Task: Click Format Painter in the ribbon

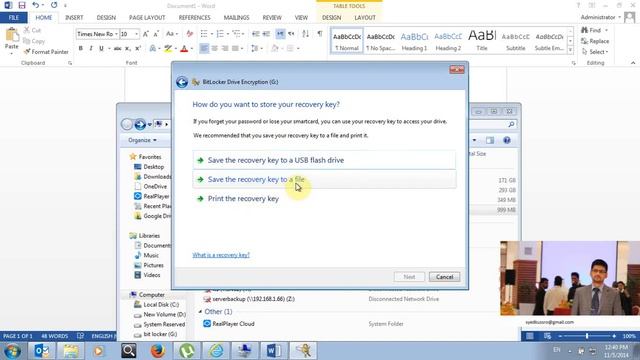Action: tap(46, 52)
